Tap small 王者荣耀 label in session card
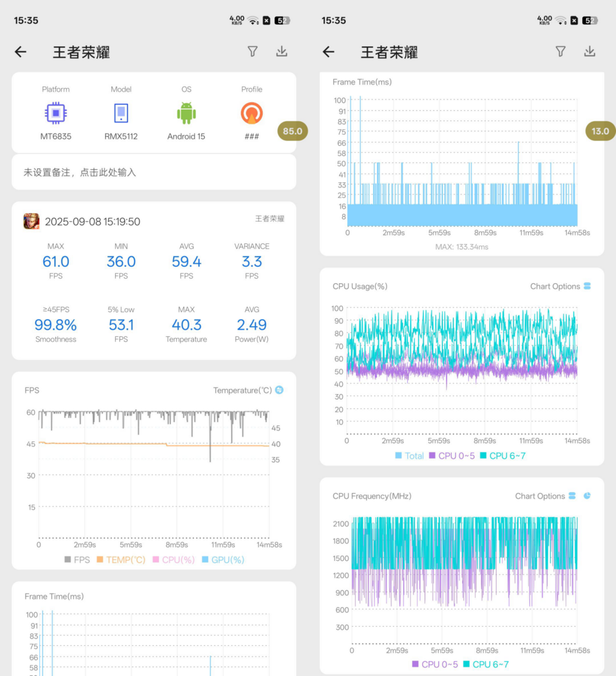The height and width of the screenshot is (676, 616). click(270, 219)
